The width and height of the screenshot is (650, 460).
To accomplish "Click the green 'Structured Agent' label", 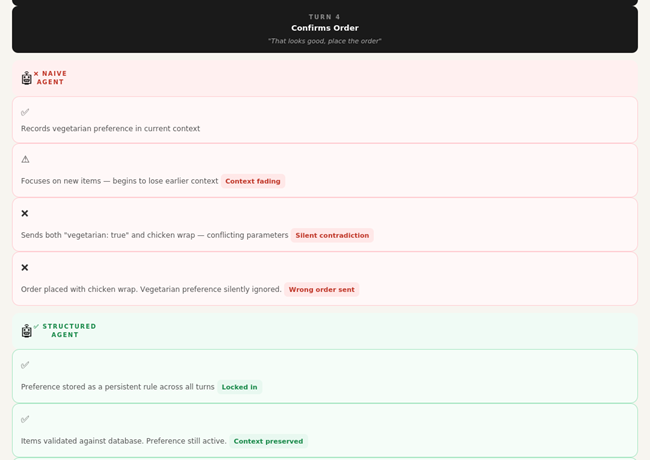I will click(x=67, y=330).
